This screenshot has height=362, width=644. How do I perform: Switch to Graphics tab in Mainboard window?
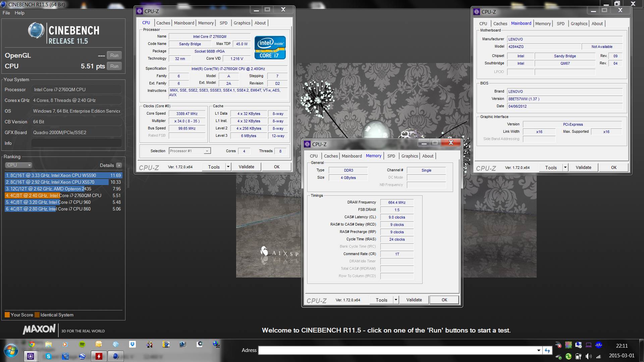pyautogui.click(x=579, y=23)
